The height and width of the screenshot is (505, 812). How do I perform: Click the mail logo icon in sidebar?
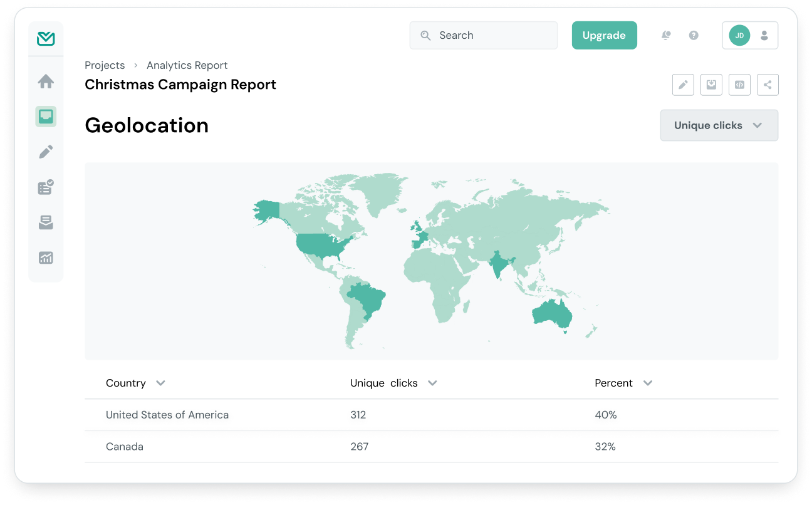pyautogui.click(x=46, y=39)
